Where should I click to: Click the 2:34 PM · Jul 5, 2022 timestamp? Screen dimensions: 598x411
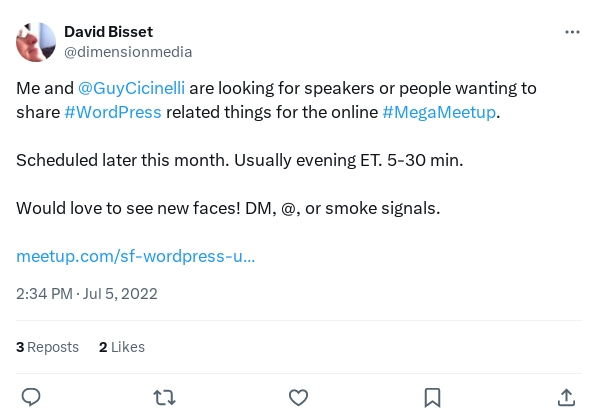tap(87, 294)
